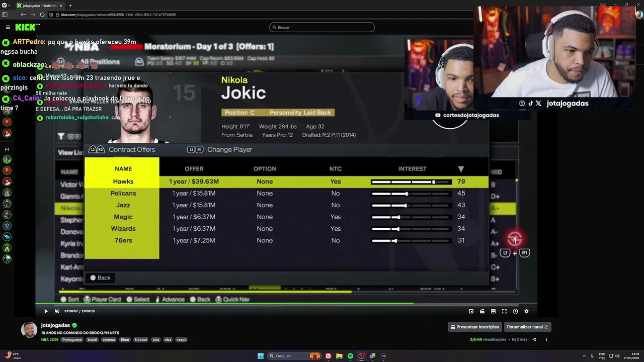Focus the Buscar search field
The height and width of the screenshot is (362, 644).
pos(322,27)
